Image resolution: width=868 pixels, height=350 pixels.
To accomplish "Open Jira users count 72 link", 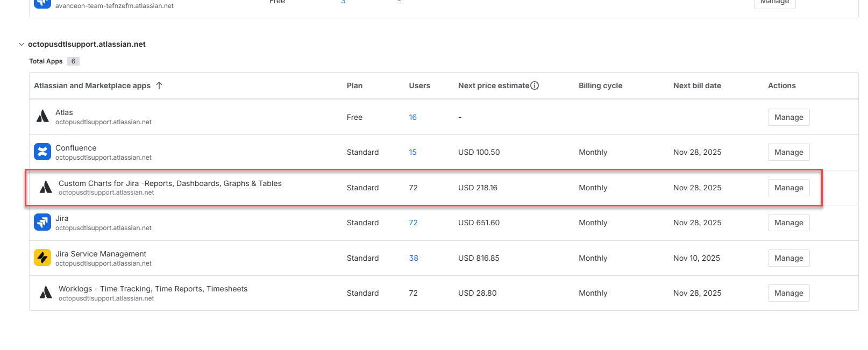I will pyautogui.click(x=413, y=223).
